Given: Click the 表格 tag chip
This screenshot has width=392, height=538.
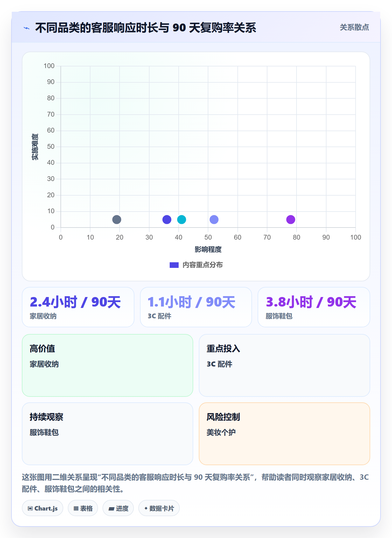Looking at the screenshot, I should tap(83, 508).
